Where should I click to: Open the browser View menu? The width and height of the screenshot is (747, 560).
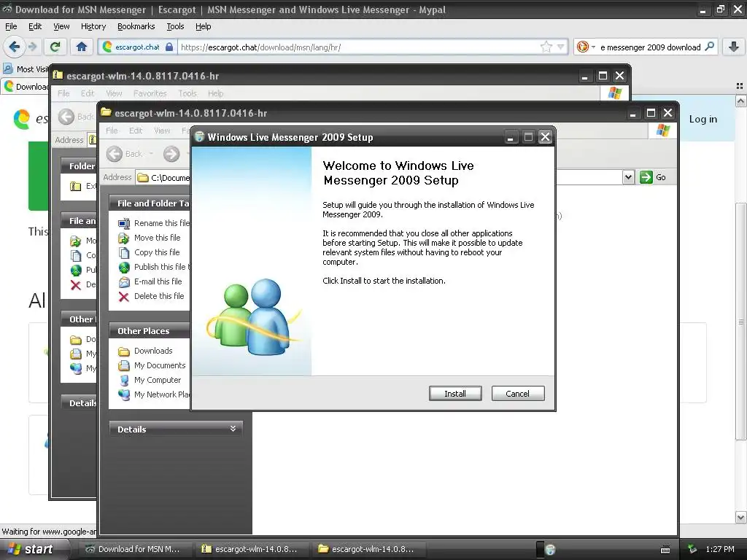[61, 26]
